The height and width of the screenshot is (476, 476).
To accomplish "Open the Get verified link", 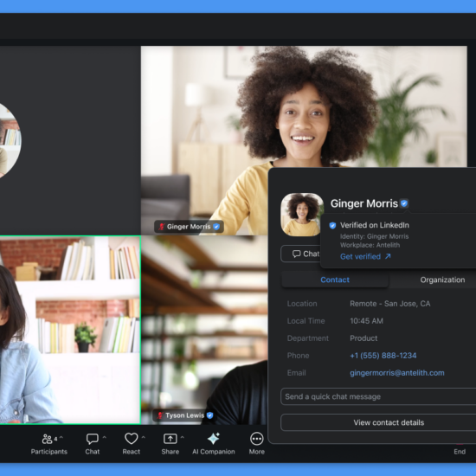I will tap(365, 256).
